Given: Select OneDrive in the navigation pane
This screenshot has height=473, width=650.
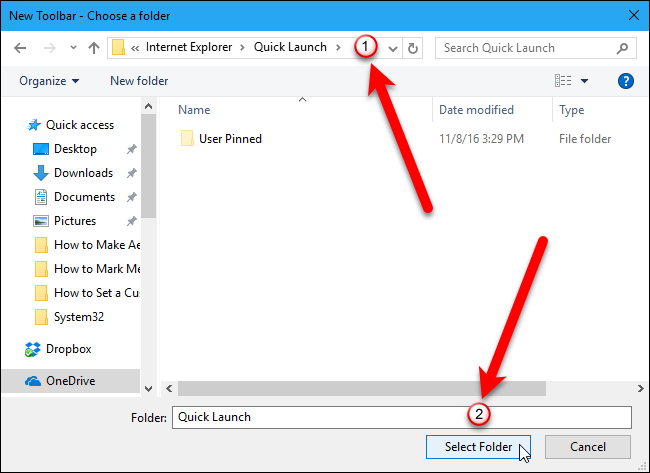Looking at the screenshot, I should [71, 380].
